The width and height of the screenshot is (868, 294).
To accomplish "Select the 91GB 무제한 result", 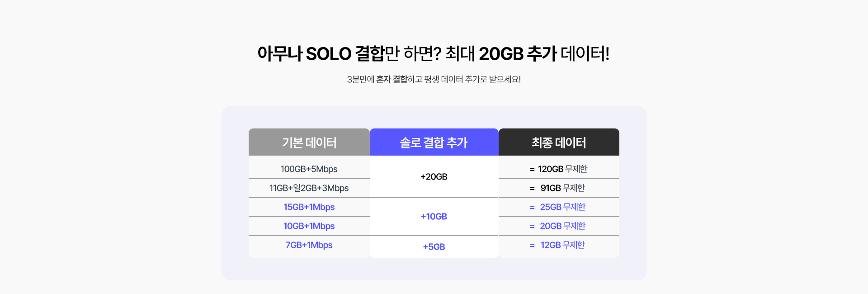I will [x=562, y=188].
